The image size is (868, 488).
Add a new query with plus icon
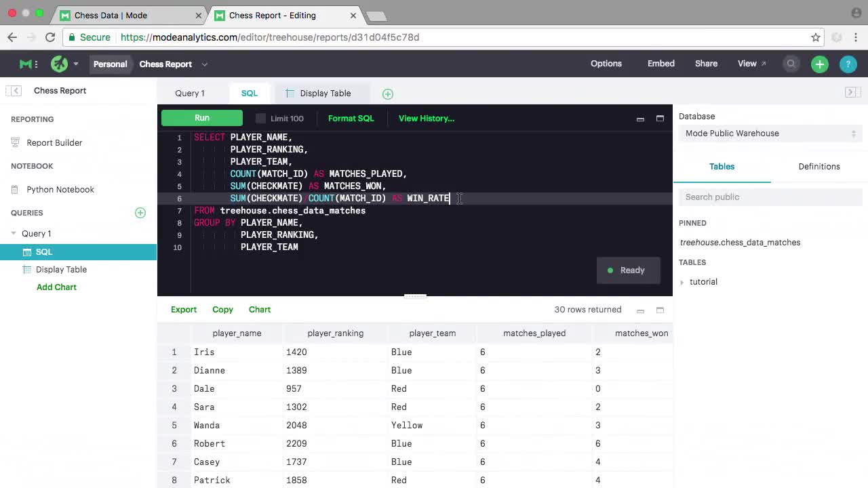140,213
